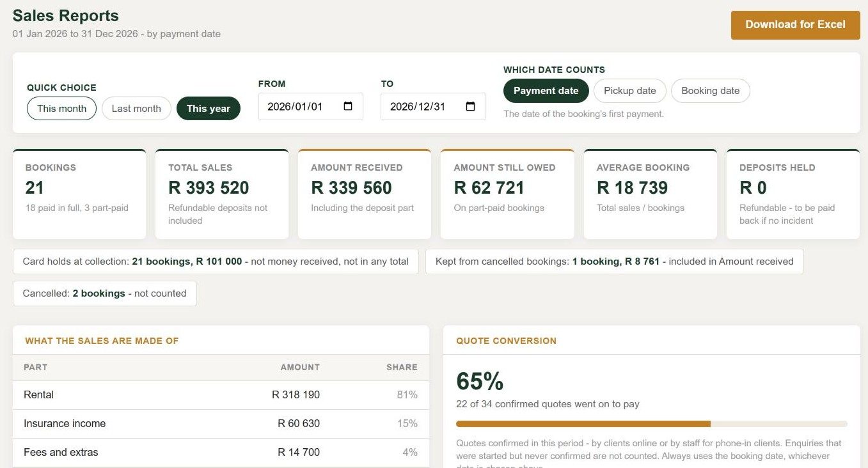Click the 65% quote conversion figure
The width and height of the screenshot is (868, 468).
click(480, 382)
